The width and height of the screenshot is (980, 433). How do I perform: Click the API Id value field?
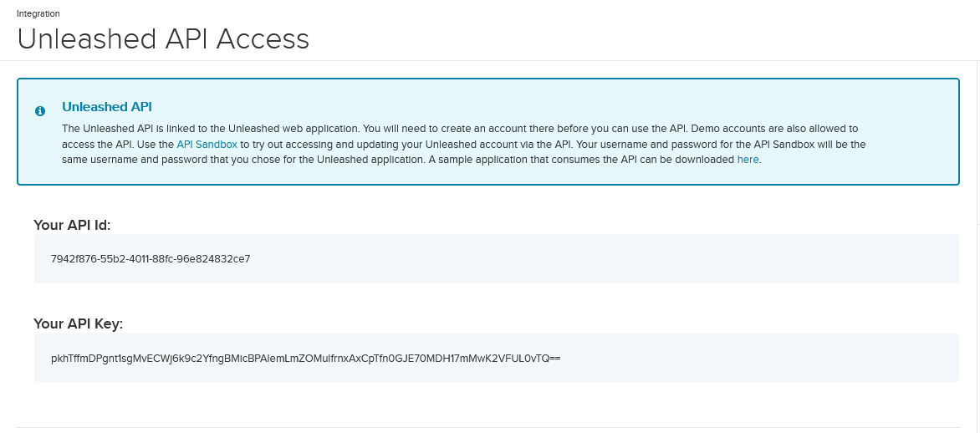[496, 258]
